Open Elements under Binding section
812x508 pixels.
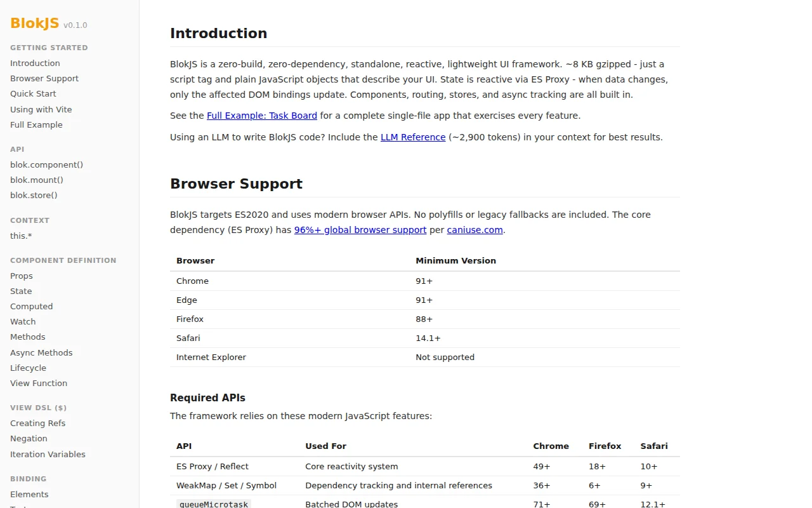point(29,494)
